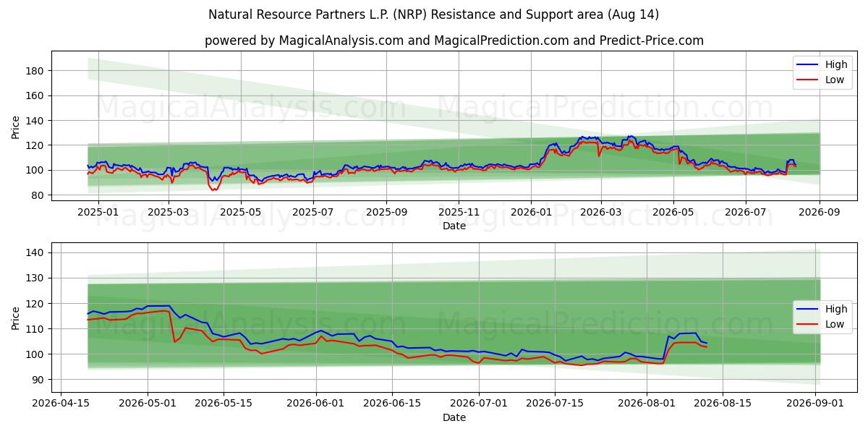The height and width of the screenshot is (434, 868).
Task: Click the '2026-09' date tick label
Action: pos(820,213)
